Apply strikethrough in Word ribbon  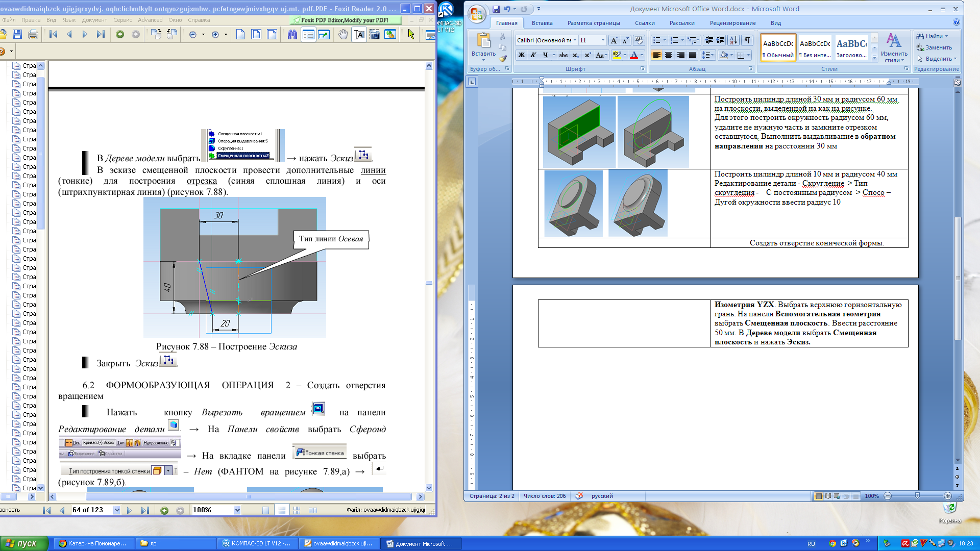click(563, 55)
